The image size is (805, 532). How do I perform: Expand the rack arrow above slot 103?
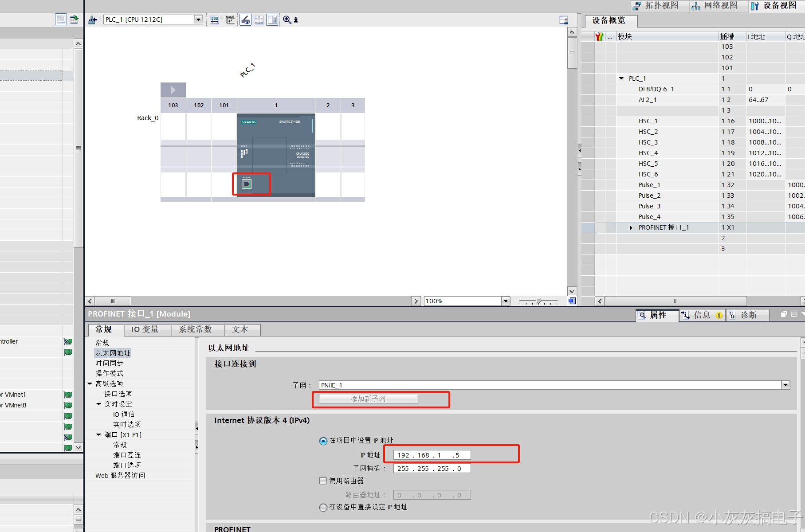[x=173, y=90]
